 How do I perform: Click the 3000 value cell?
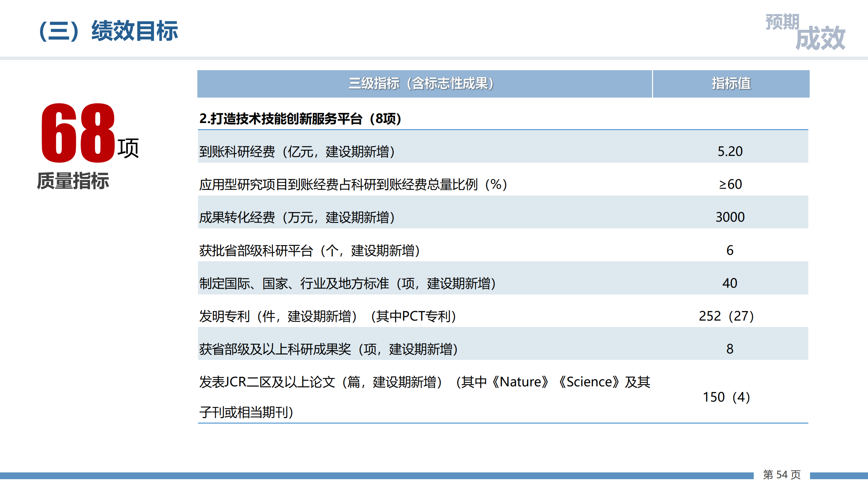tap(730, 217)
